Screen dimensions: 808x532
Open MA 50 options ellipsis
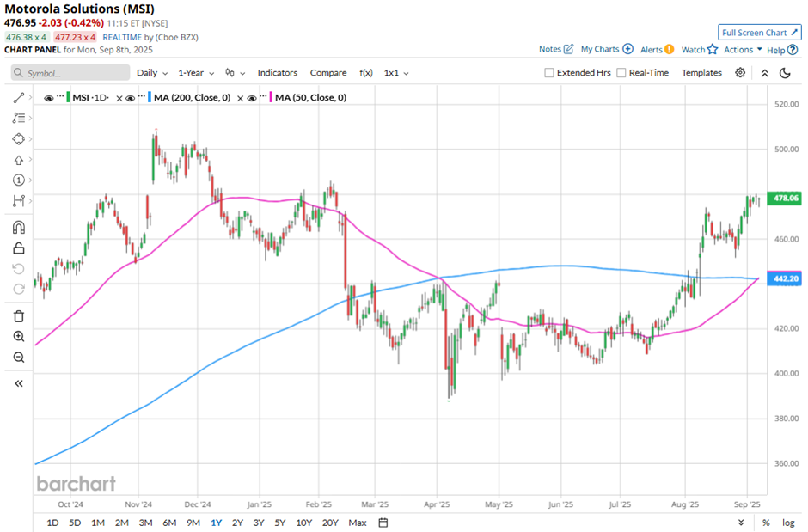pyautogui.click(x=263, y=96)
